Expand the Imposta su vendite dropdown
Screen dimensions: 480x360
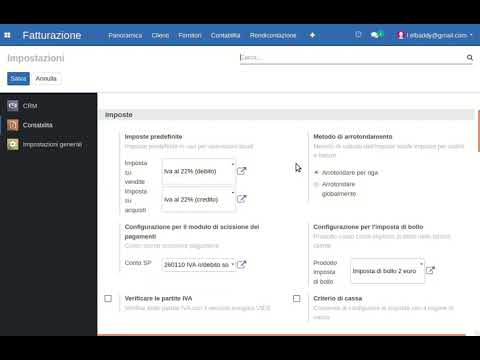tap(198, 171)
